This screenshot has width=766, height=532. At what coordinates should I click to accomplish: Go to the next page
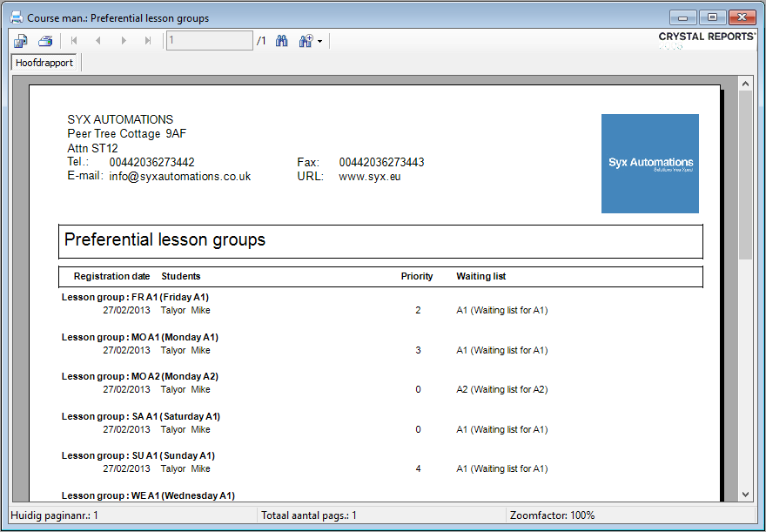click(124, 41)
